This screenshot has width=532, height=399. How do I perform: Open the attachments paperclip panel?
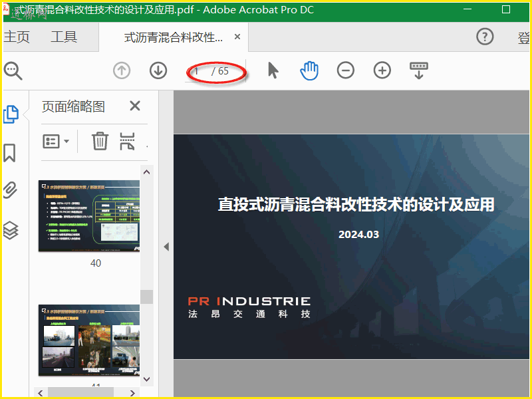pos(10,190)
